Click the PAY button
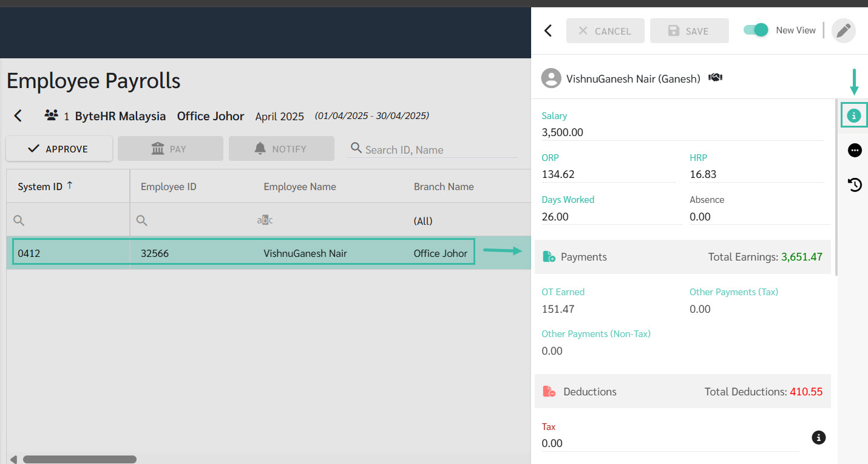Screen dimensions: 868x464 tap(171, 149)
